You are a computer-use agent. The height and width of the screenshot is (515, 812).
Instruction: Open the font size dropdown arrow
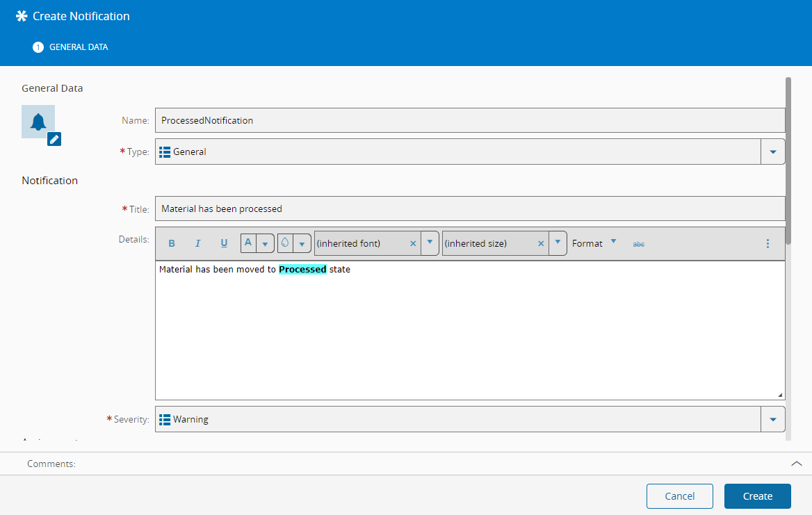point(558,243)
